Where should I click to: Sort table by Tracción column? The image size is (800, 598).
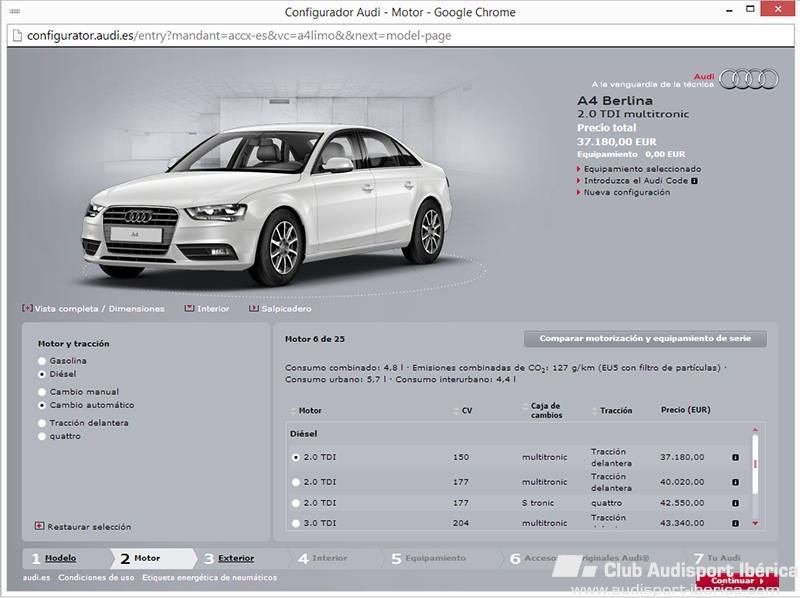click(x=612, y=411)
